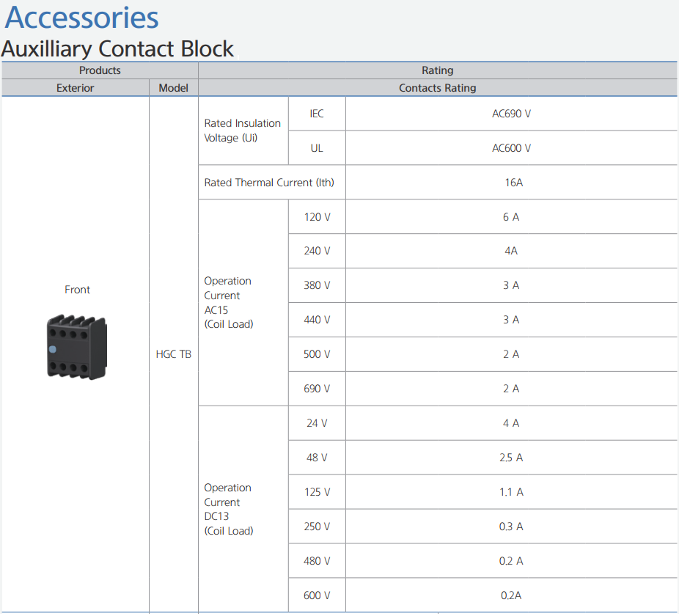
Task: Click the '125 V' voltage cell
Action: (x=317, y=491)
